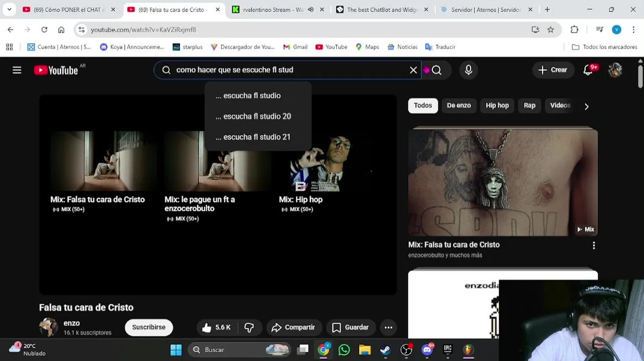
Task: Open Windows Start menu
Action: [x=176, y=349]
